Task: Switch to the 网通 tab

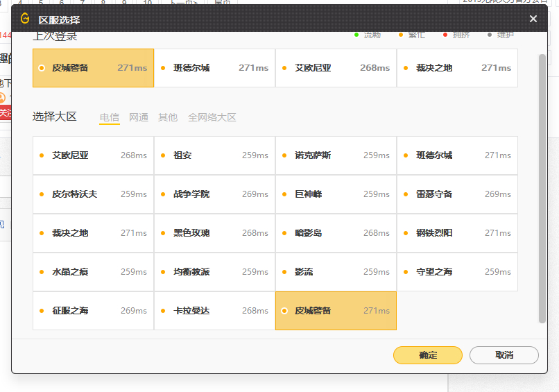Action: pos(139,117)
